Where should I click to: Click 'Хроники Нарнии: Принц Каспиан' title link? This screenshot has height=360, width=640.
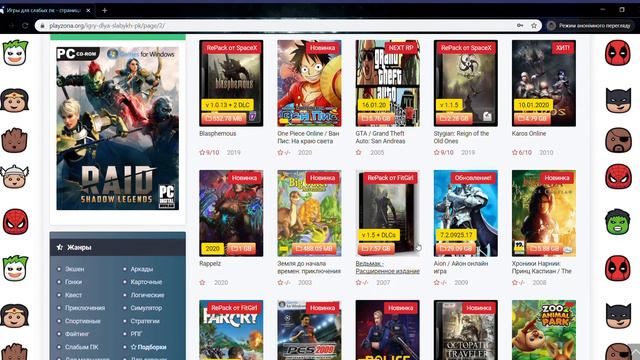point(542,267)
